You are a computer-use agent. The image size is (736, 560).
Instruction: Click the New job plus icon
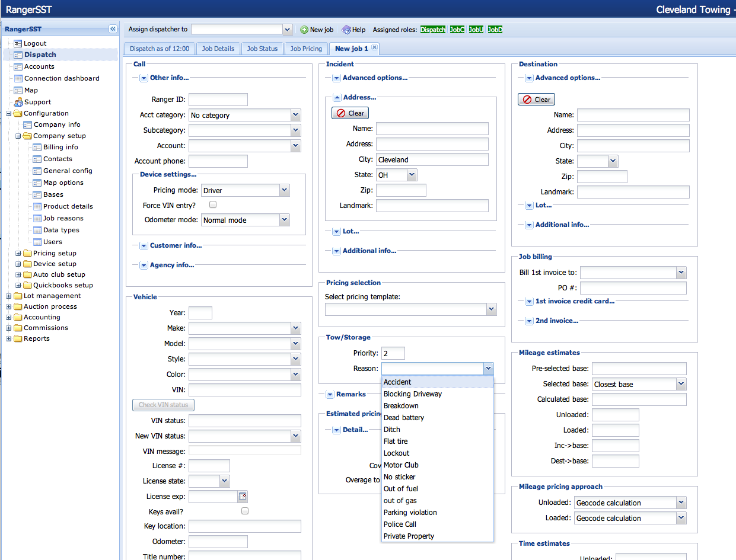tap(304, 30)
